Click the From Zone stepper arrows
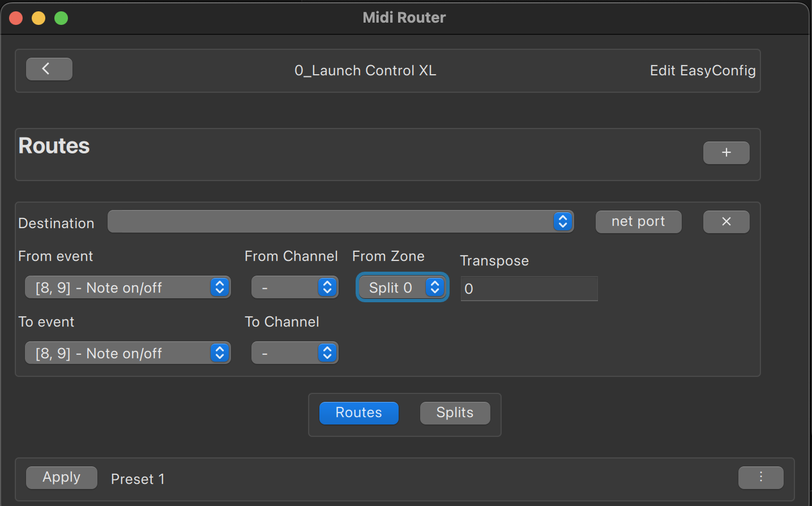Viewport: 812px width, 506px height. pyautogui.click(x=434, y=287)
